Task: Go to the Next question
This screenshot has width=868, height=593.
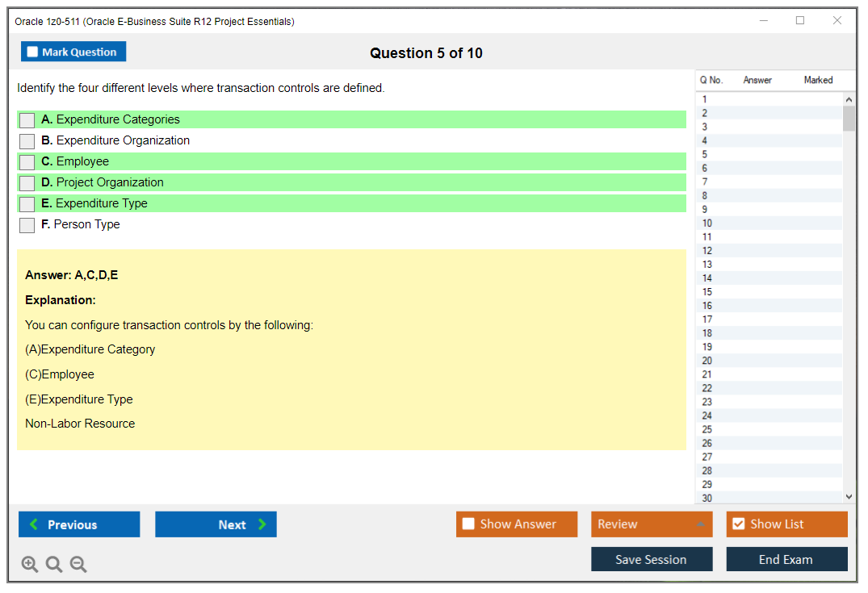Action: pos(216,524)
